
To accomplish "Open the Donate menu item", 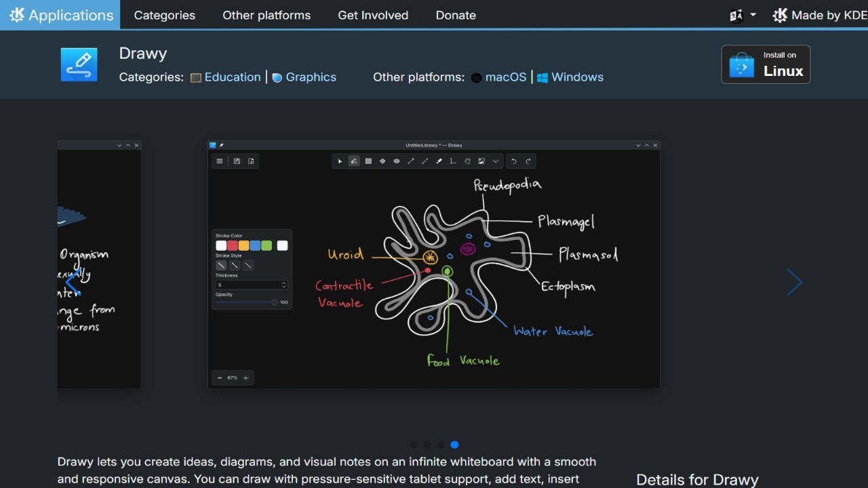I will pyautogui.click(x=456, y=15).
